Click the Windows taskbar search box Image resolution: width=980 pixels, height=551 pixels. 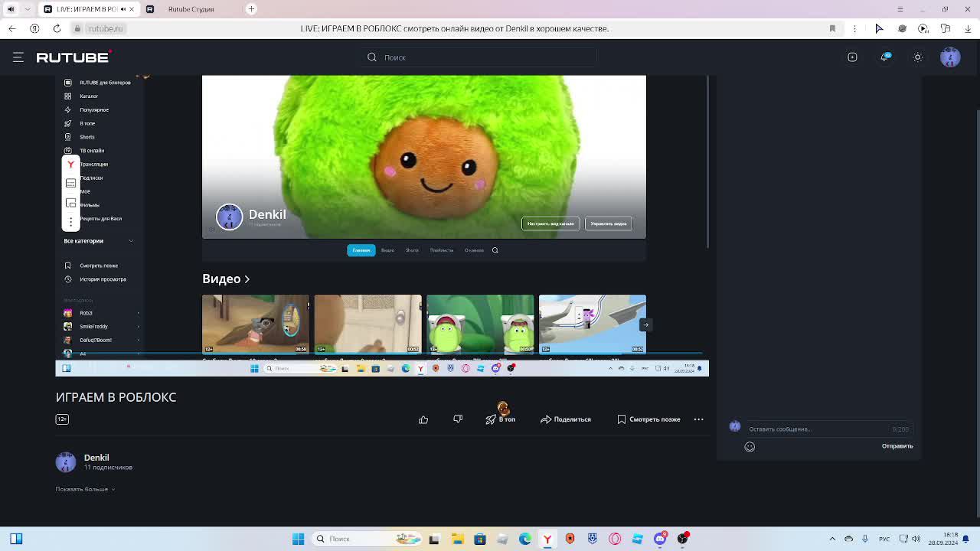[x=367, y=539]
